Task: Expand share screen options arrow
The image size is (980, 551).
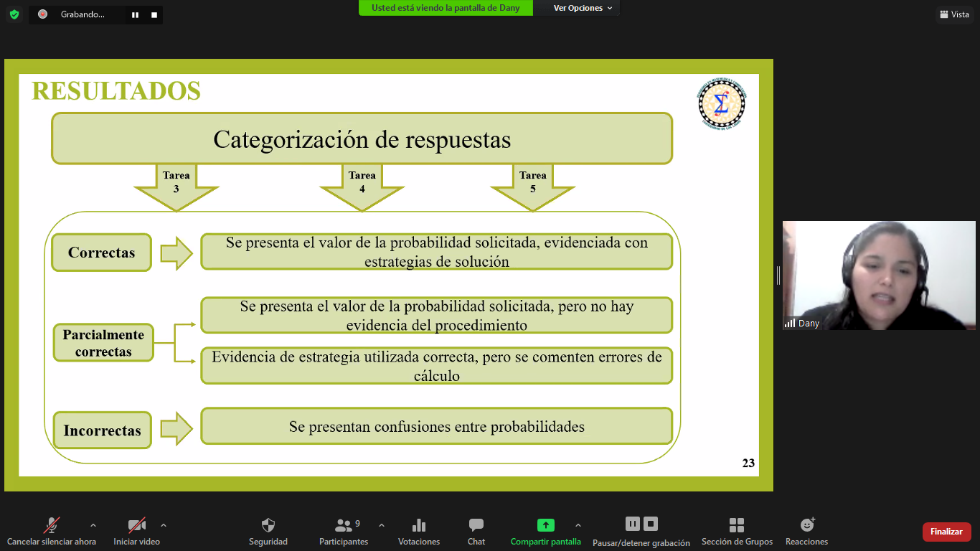Action: click(x=578, y=525)
